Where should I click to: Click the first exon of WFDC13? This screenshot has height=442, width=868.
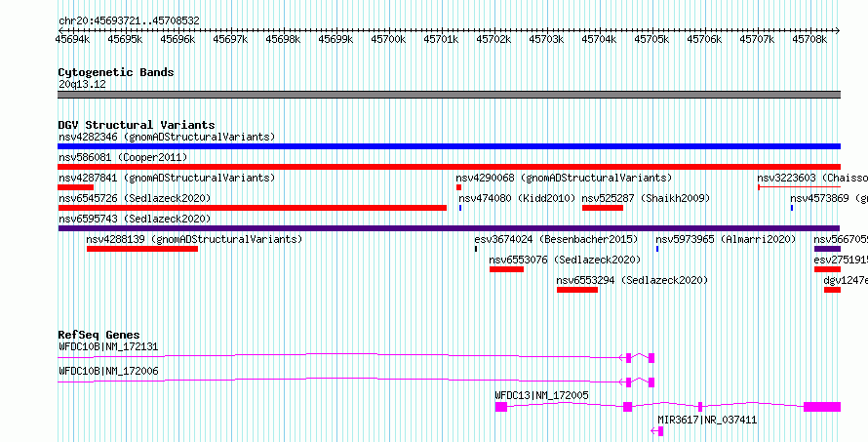pos(501,407)
